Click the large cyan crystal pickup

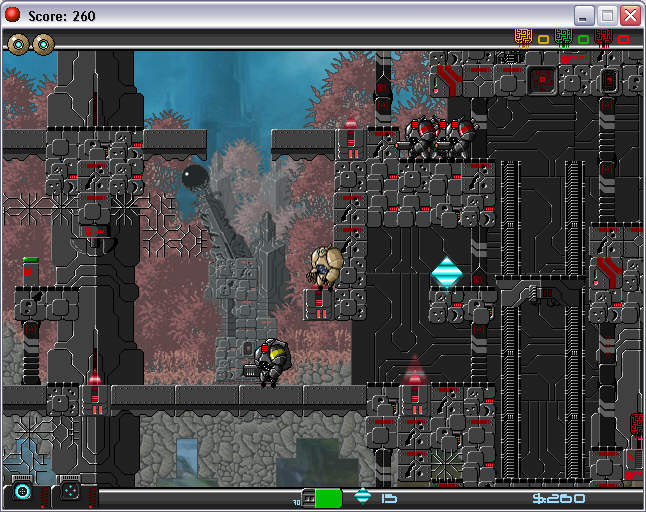446,272
